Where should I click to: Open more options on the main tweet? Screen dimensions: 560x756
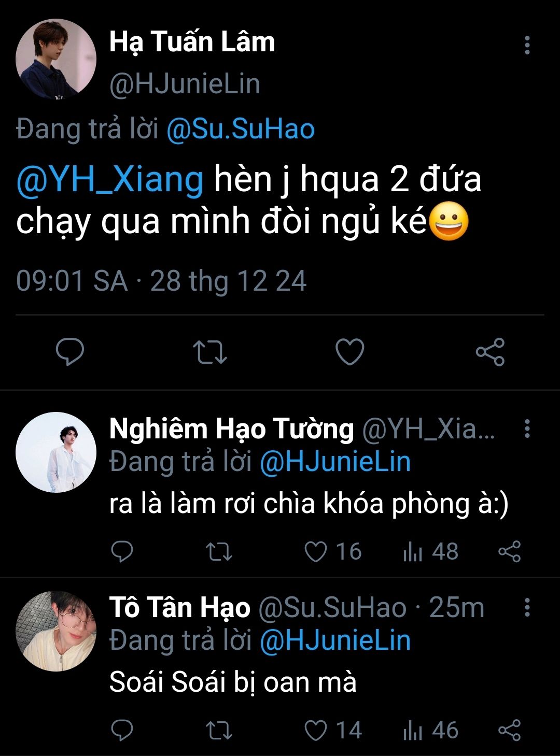coord(527,46)
